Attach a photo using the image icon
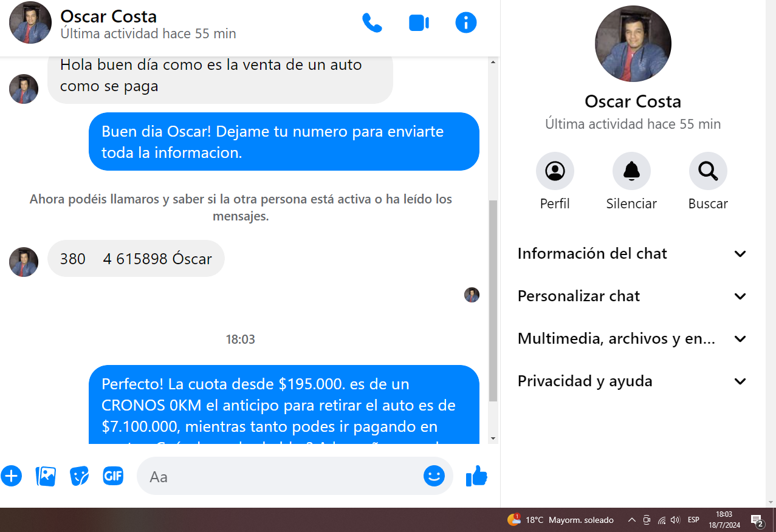Image resolution: width=776 pixels, height=532 pixels. point(46,476)
